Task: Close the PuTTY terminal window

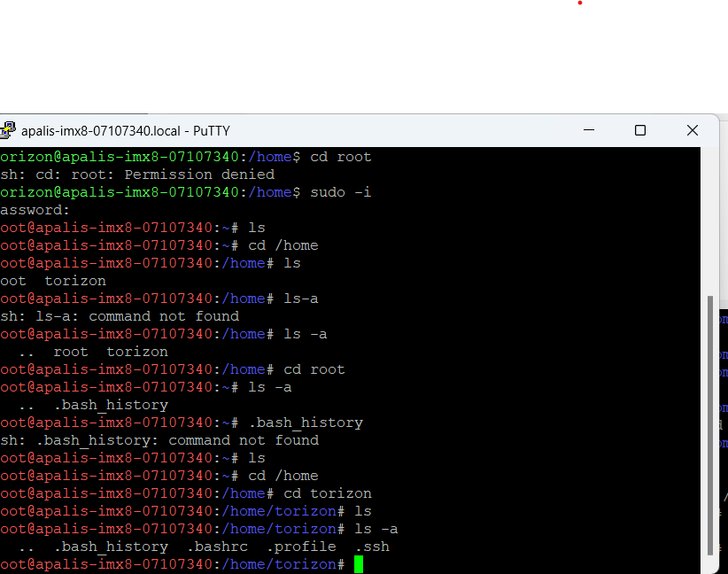Action: point(693,130)
